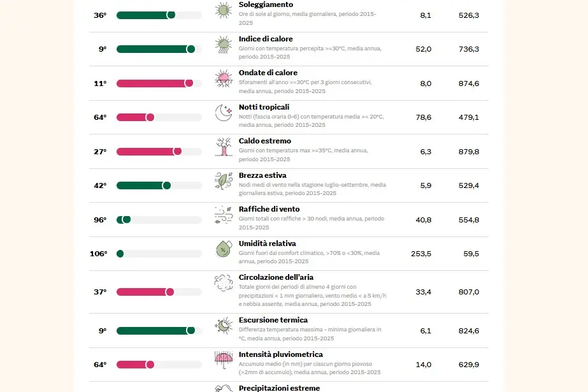This screenshot has height=392, width=588.
Task: Click the Notti tropicali moon icon
Action: coord(223,113)
